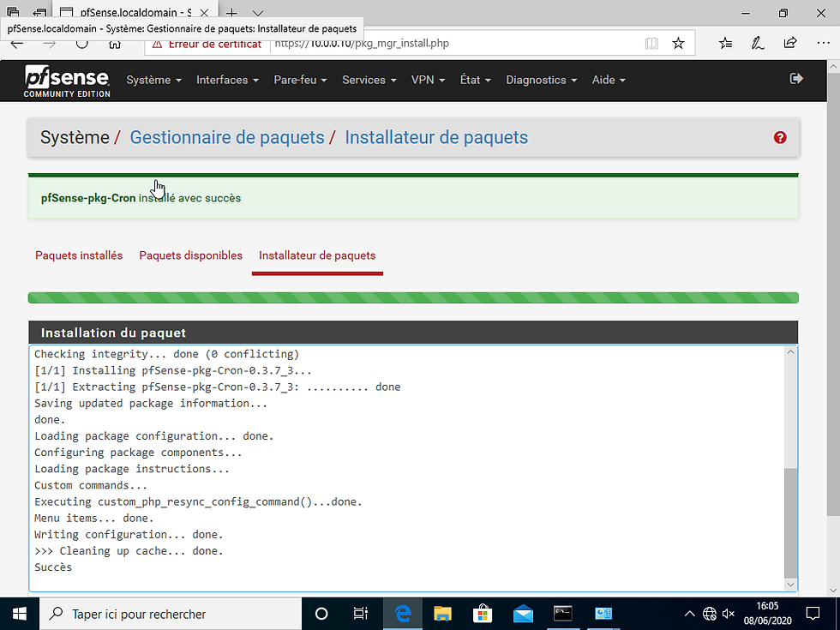Click the muted volume tray icon
The image size is (840, 630).
click(729, 614)
